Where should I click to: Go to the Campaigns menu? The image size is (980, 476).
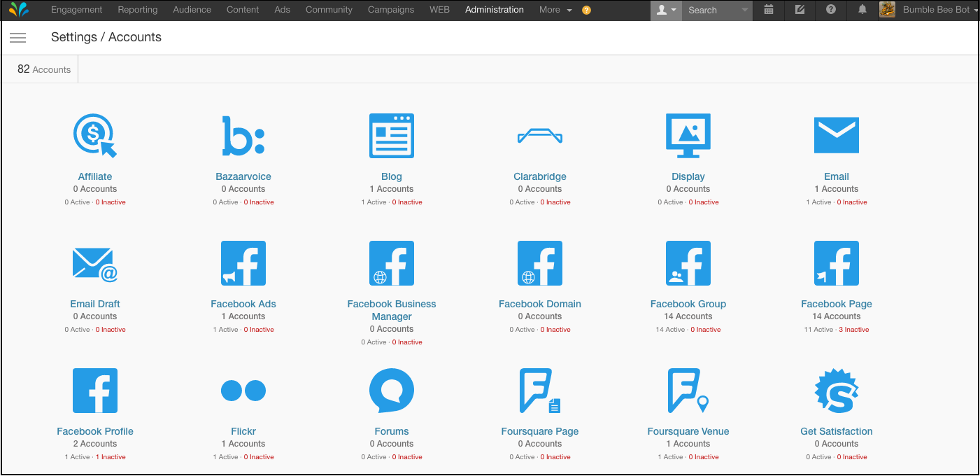[x=391, y=10]
